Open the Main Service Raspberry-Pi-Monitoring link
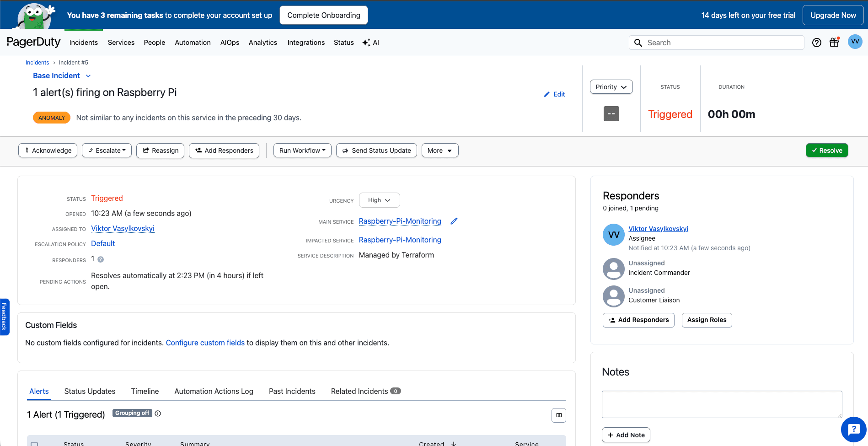Screen dimensions: 868x446 point(400,221)
